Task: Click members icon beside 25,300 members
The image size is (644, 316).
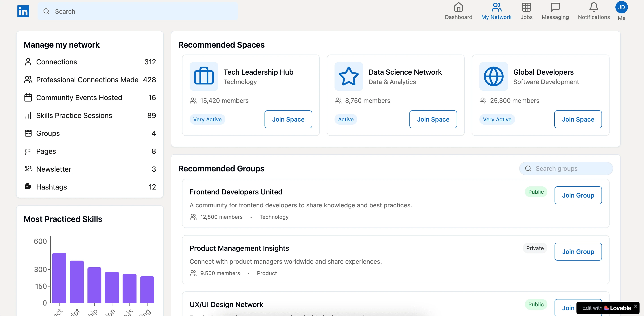Action: tap(483, 100)
